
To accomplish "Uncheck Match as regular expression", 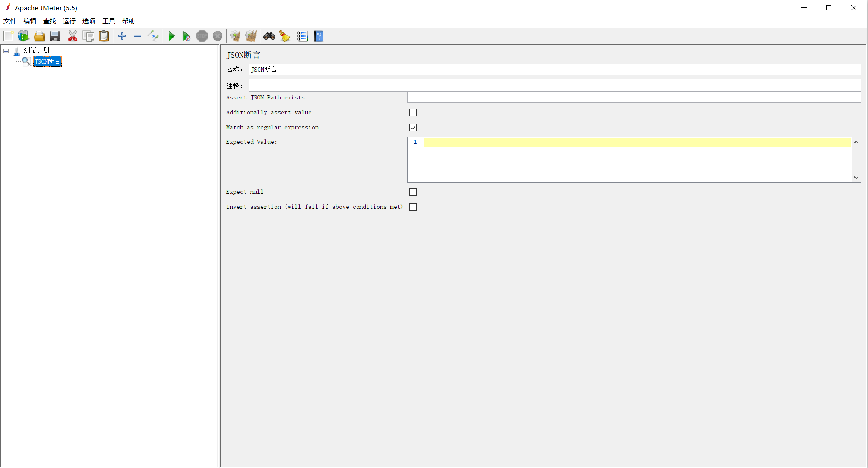I will 413,128.
